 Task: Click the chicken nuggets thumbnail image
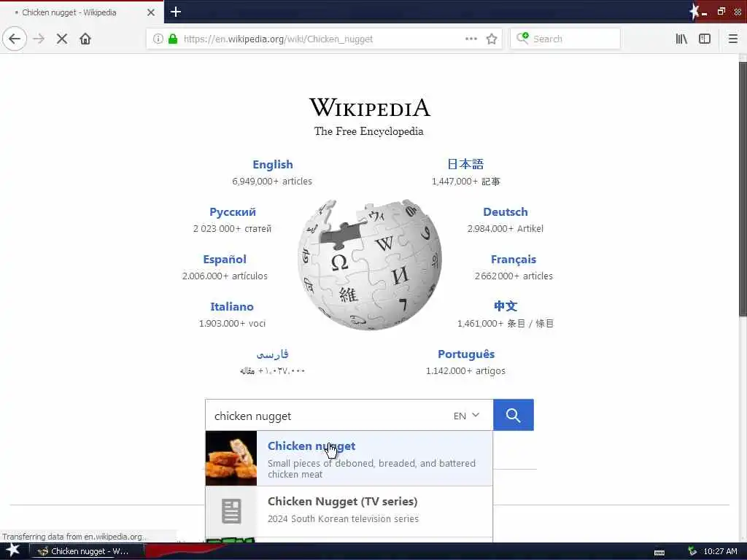pos(231,458)
